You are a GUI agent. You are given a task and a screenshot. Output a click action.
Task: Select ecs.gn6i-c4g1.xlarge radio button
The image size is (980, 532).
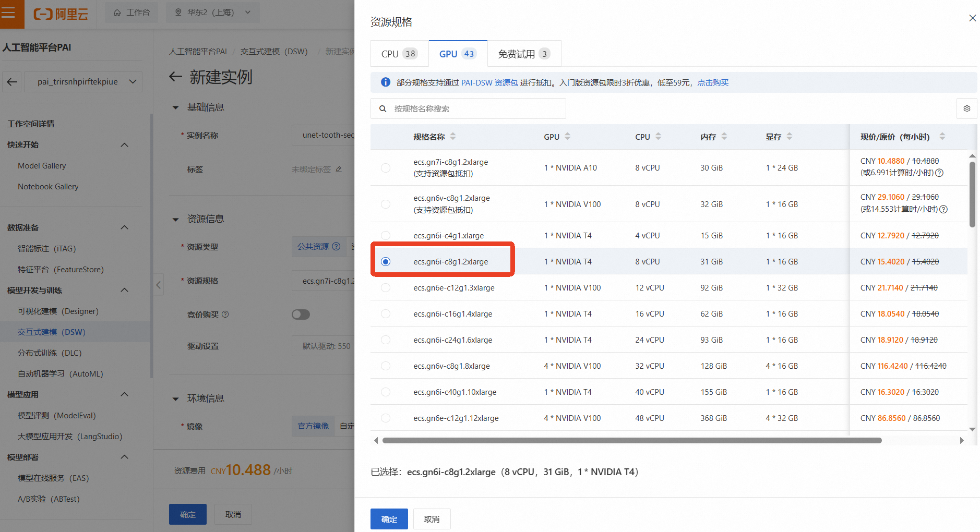[386, 235]
